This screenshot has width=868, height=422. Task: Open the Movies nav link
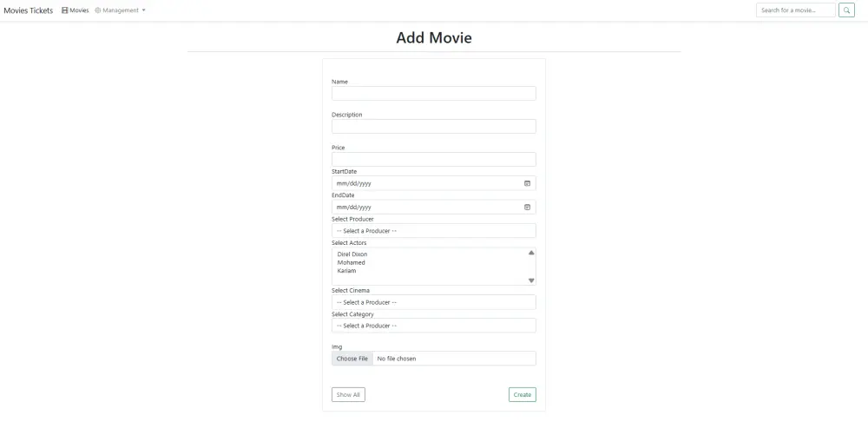coord(76,10)
